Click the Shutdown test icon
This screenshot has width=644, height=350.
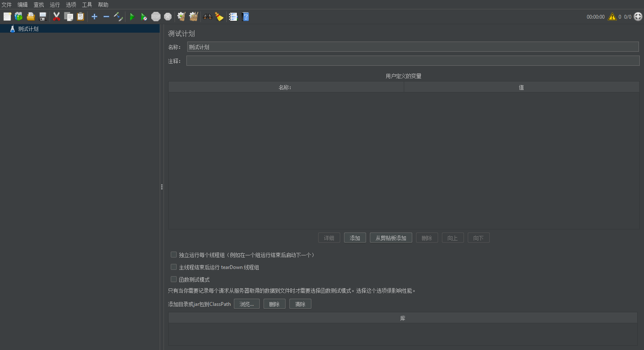tap(168, 17)
